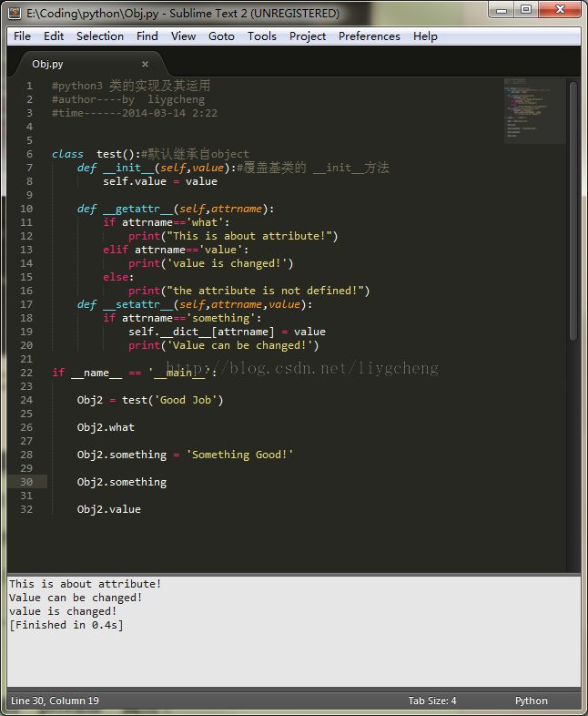Close the Obj.py tab
Viewport: 588px width, 716px height.
[x=145, y=64]
